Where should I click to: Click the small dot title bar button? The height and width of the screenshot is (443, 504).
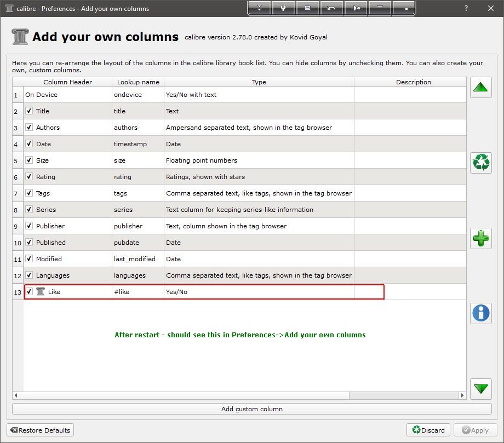(404, 8)
